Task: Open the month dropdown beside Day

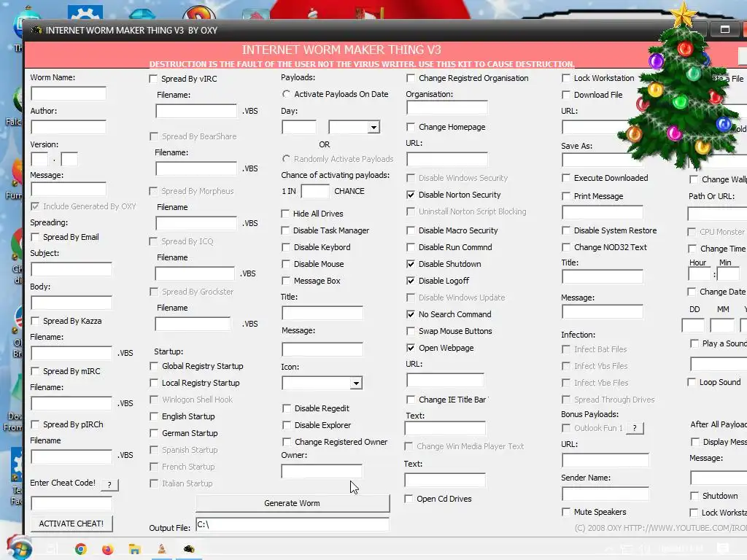Action: coord(374,127)
